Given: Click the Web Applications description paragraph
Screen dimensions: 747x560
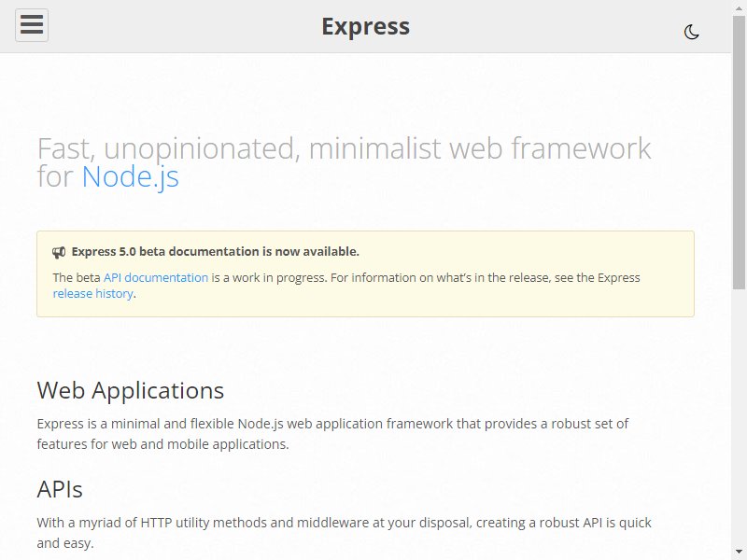Looking at the screenshot, I should [x=332, y=434].
